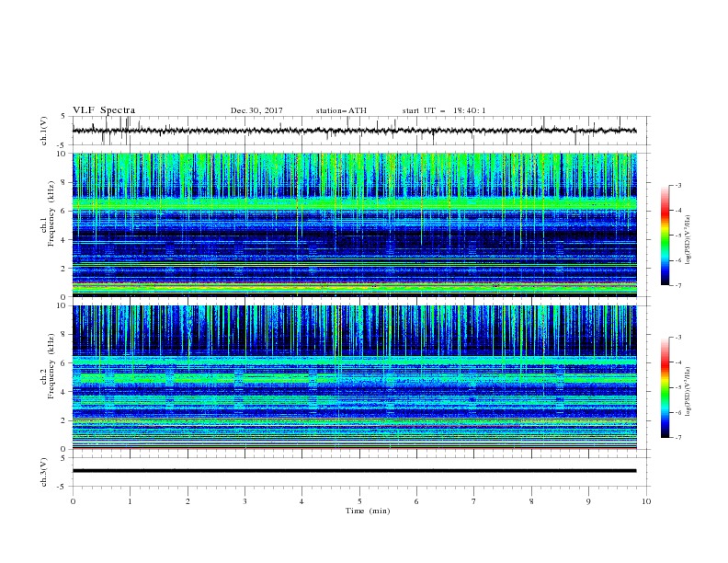The width and height of the screenshot is (728, 563).
Task: Click the "-5" tick on the upper colorbar
Action: tap(677, 236)
